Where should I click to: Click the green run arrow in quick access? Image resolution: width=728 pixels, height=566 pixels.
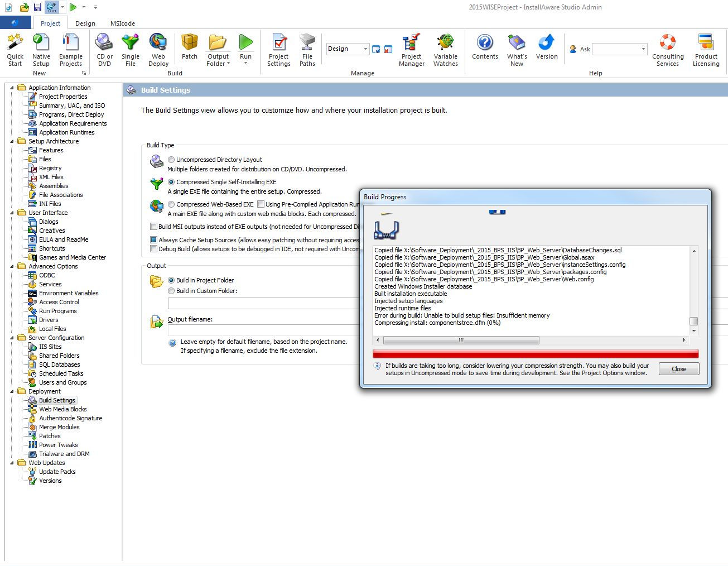coord(73,7)
